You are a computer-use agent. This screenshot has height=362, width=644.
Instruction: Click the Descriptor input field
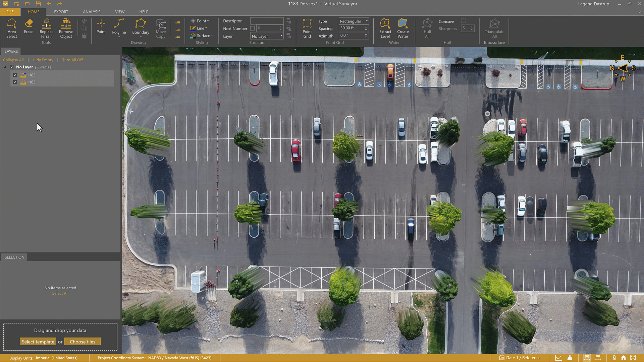[267, 21]
